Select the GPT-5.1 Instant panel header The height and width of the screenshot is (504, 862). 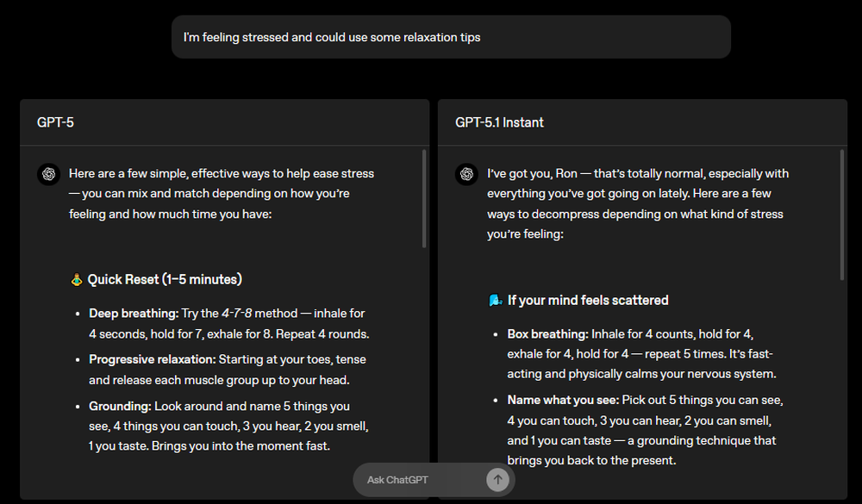point(498,122)
